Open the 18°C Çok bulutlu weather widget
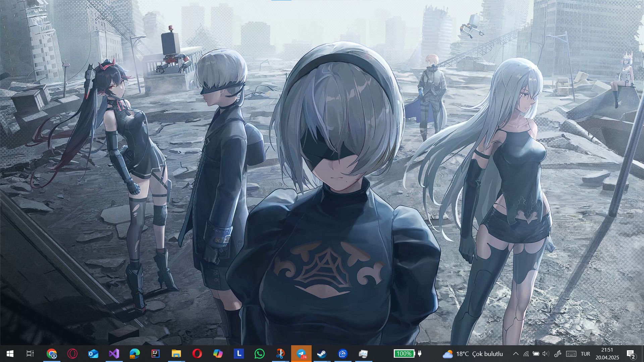This screenshot has height=362, width=644. [x=473, y=354]
